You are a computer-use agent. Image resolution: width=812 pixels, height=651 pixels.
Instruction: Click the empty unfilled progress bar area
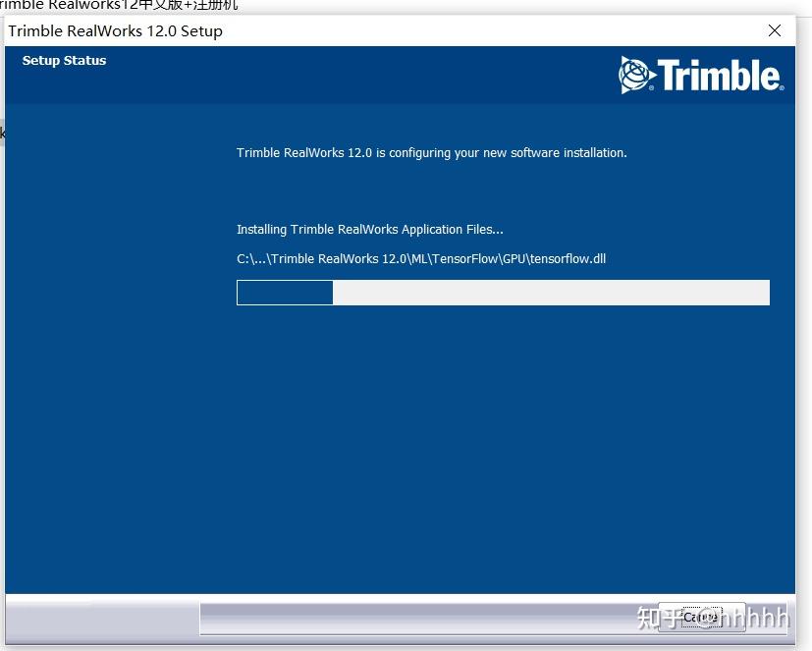(550, 292)
